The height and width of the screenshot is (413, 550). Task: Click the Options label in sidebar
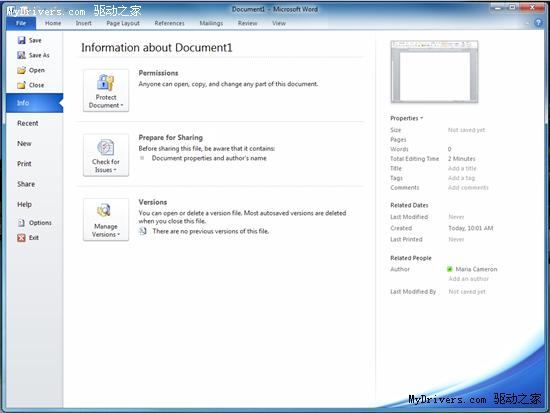pos(40,223)
